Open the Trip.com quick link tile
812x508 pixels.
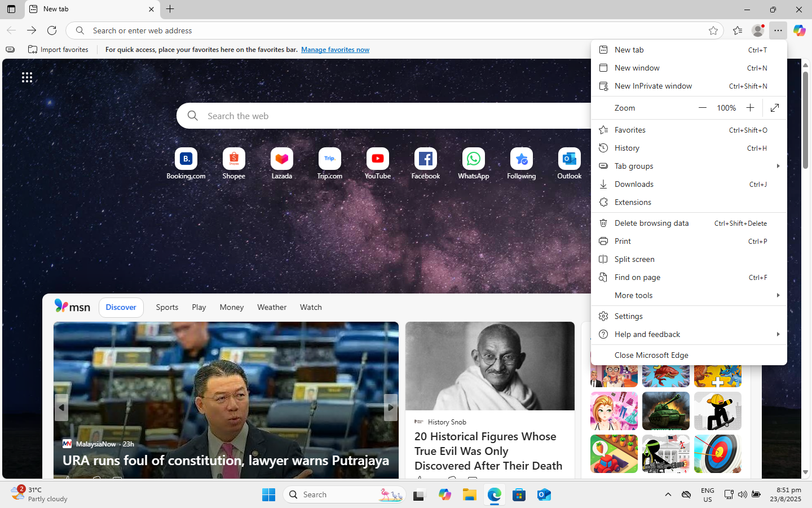click(x=330, y=164)
